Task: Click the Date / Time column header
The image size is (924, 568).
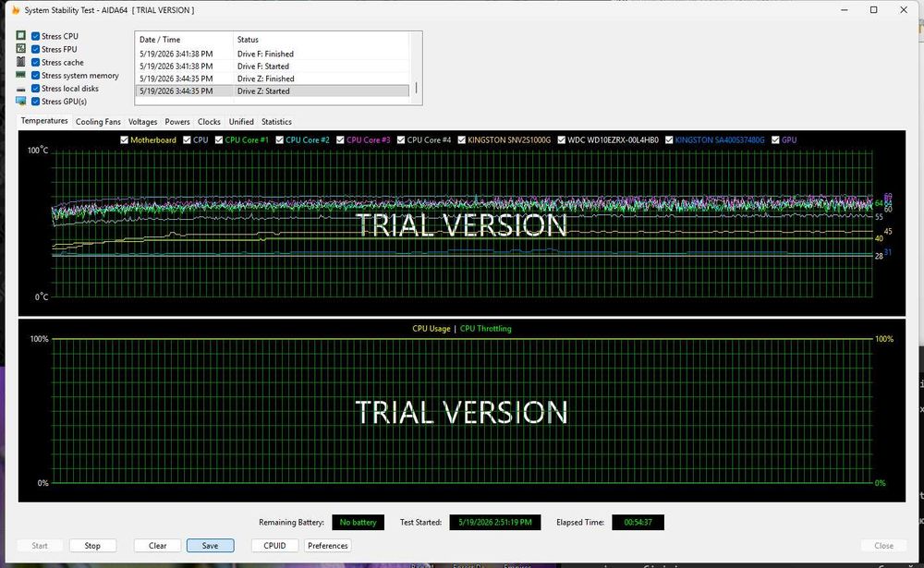Action: (184, 40)
